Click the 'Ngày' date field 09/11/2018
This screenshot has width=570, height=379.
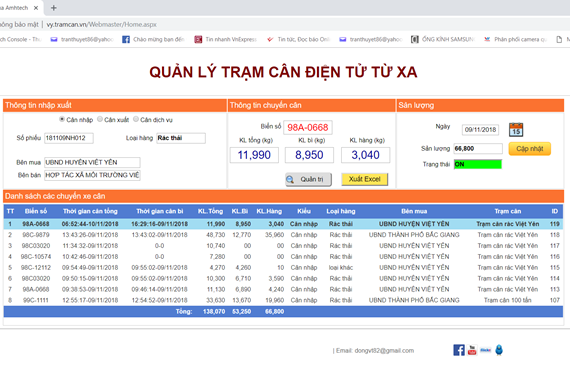point(481,130)
